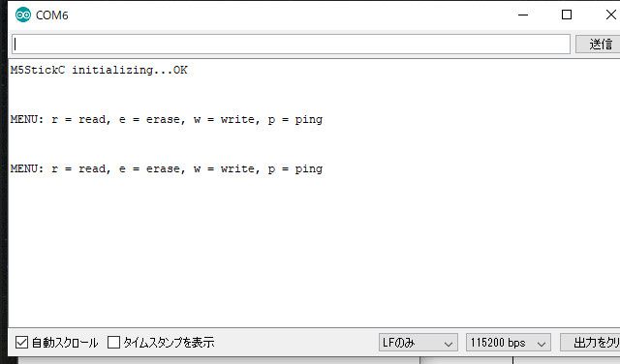Toggle the 自動スクロール autoscroll checkbox

[21, 343]
